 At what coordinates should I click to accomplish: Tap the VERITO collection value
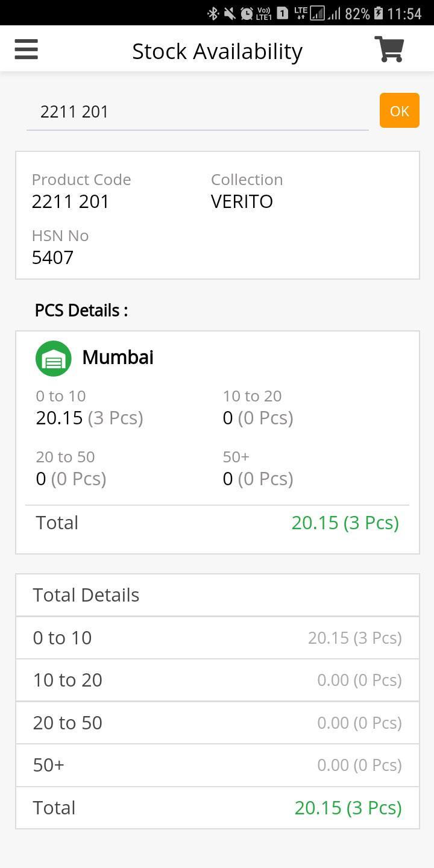242,201
